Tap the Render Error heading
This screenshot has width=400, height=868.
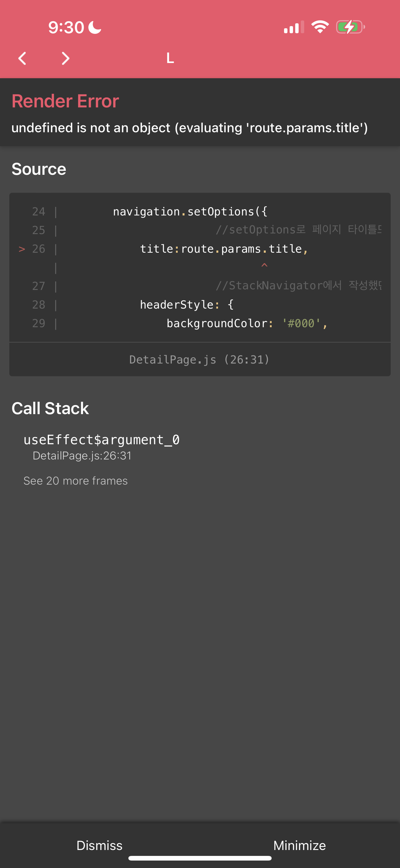click(65, 101)
